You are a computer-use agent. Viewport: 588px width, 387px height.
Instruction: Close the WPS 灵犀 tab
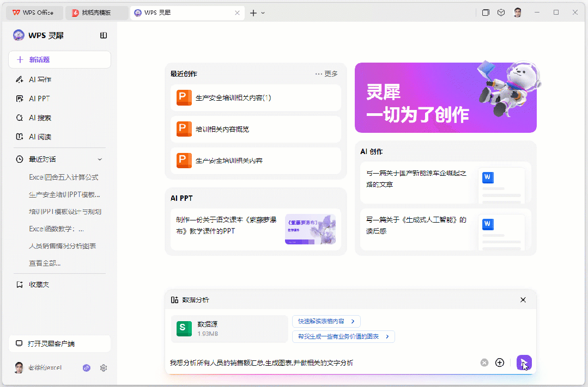click(x=237, y=13)
